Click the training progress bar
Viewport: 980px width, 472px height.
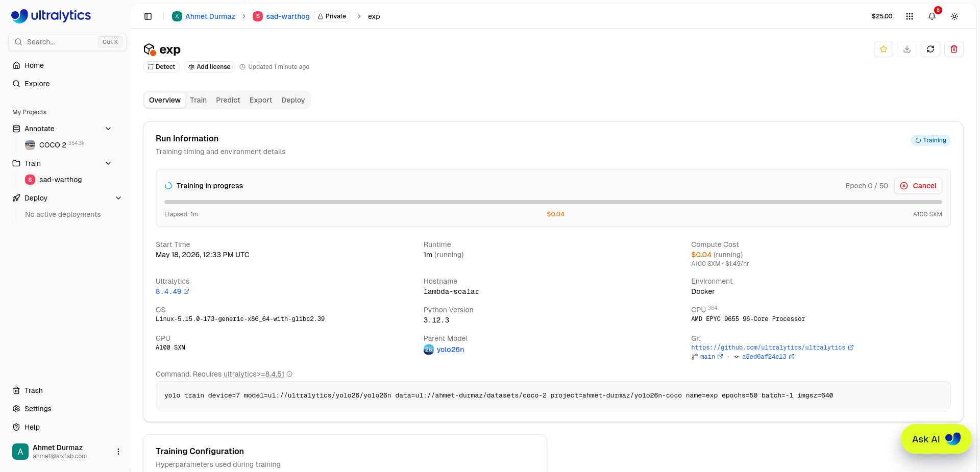click(553, 202)
